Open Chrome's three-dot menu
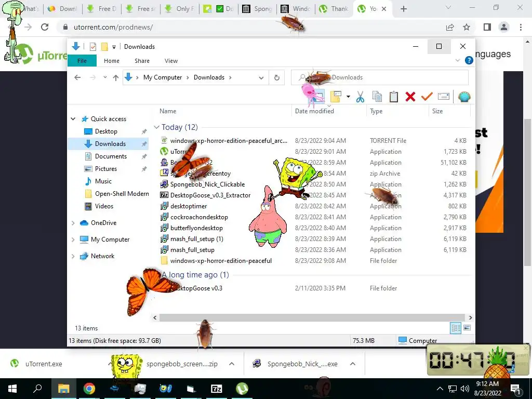532x399 pixels. pyautogui.click(x=521, y=27)
